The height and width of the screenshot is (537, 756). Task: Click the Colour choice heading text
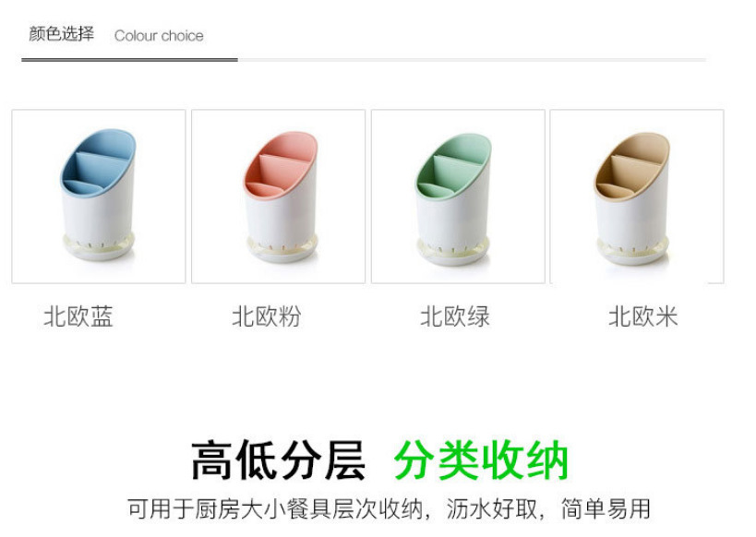click(x=159, y=36)
